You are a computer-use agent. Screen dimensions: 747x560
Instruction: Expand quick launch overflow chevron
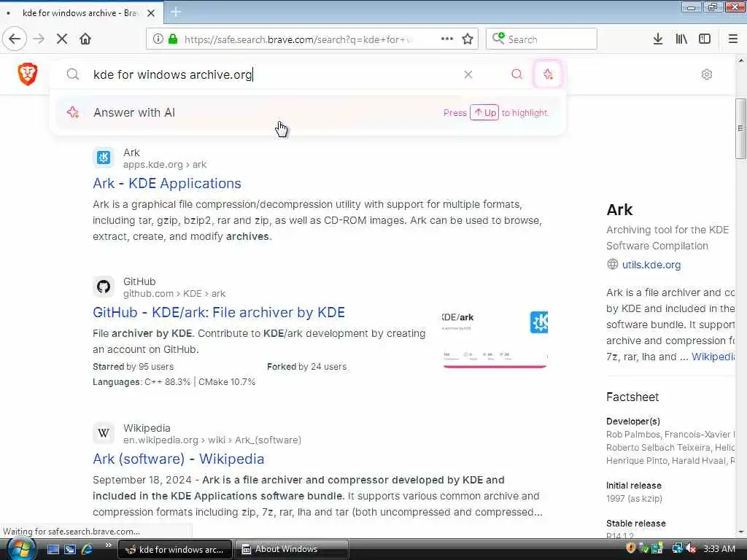(x=109, y=545)
